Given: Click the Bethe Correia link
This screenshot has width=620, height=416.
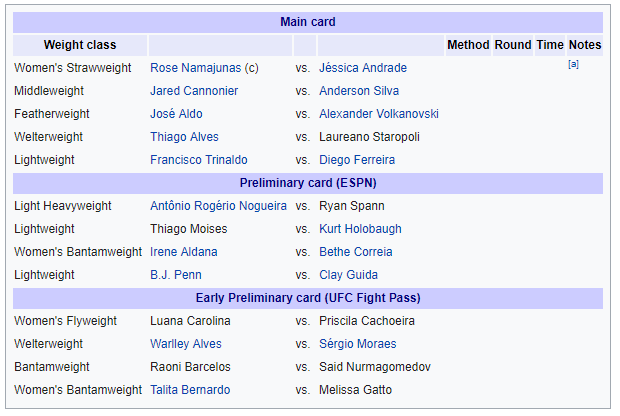Looking at the screenshot, I should point(356,252).
